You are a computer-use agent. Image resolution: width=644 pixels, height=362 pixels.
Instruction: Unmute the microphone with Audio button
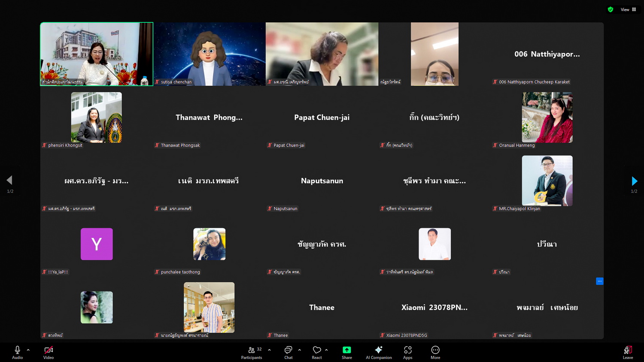coord(17,352)
